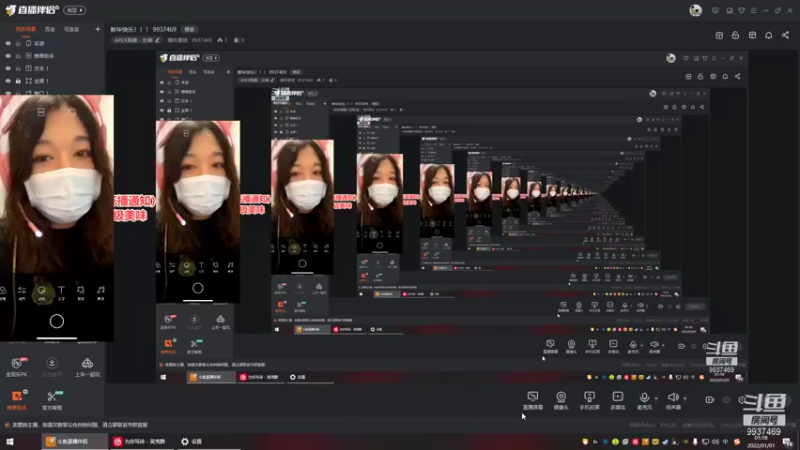Mute the 麦克风 microphone

644,401
